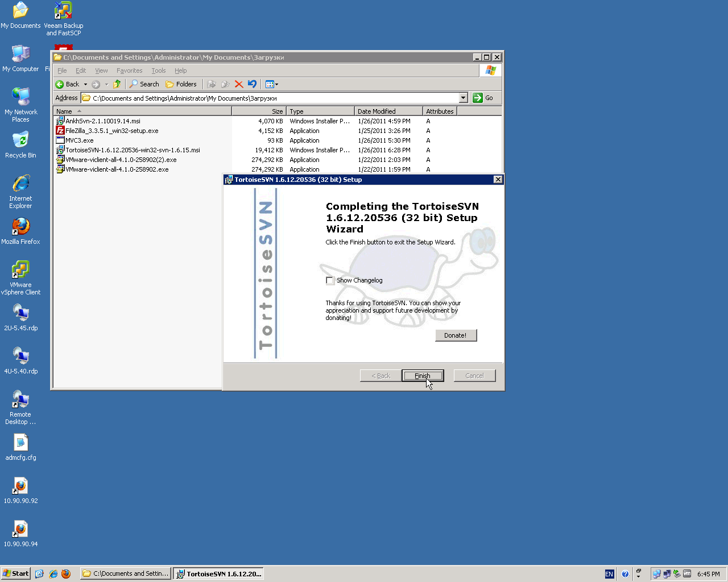Select the My Documents desktop icon
Screen dimensions: 728x582
(x=20, y=16)
